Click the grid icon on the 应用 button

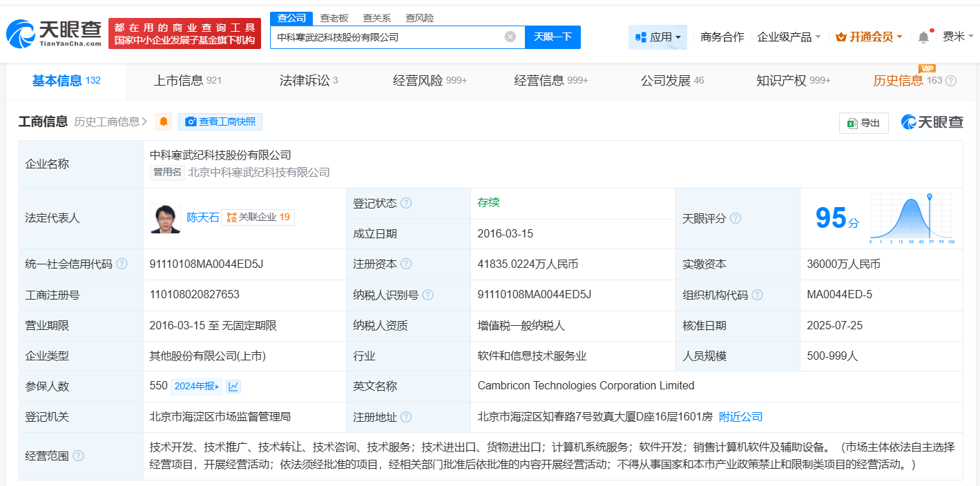point(642,37)
